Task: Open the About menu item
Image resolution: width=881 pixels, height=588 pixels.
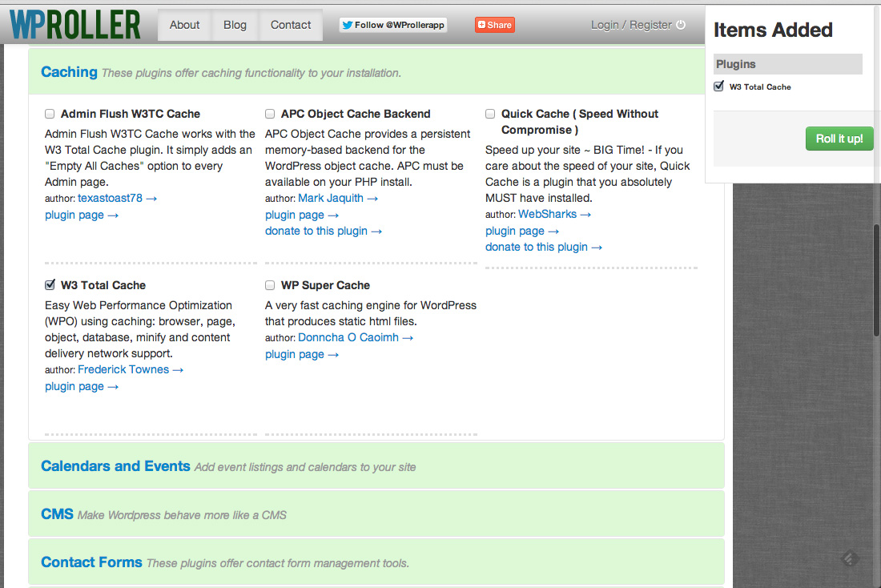Action: [x=184, y=25]
